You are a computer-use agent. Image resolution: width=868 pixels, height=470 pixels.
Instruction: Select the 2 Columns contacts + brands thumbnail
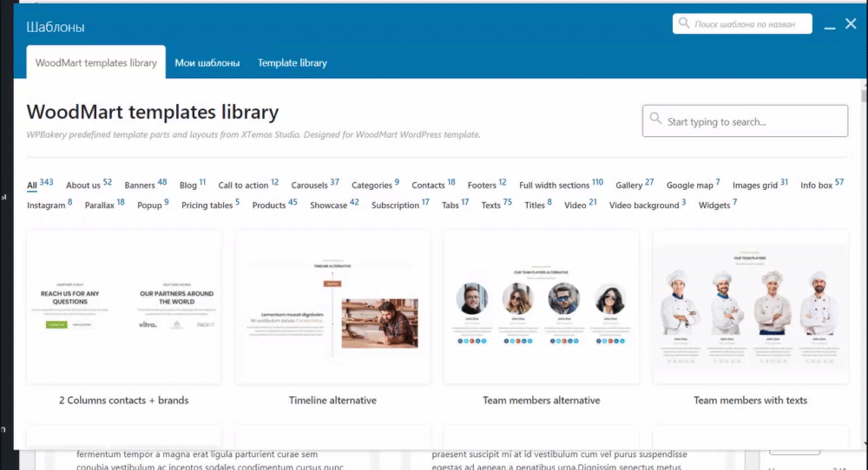click(123, 308)
